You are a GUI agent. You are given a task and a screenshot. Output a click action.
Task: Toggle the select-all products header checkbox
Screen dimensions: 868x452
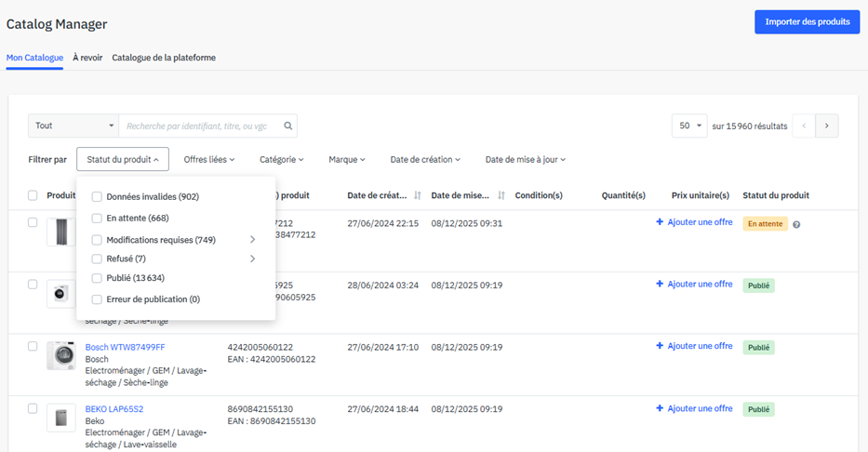[x=33, y=195]
